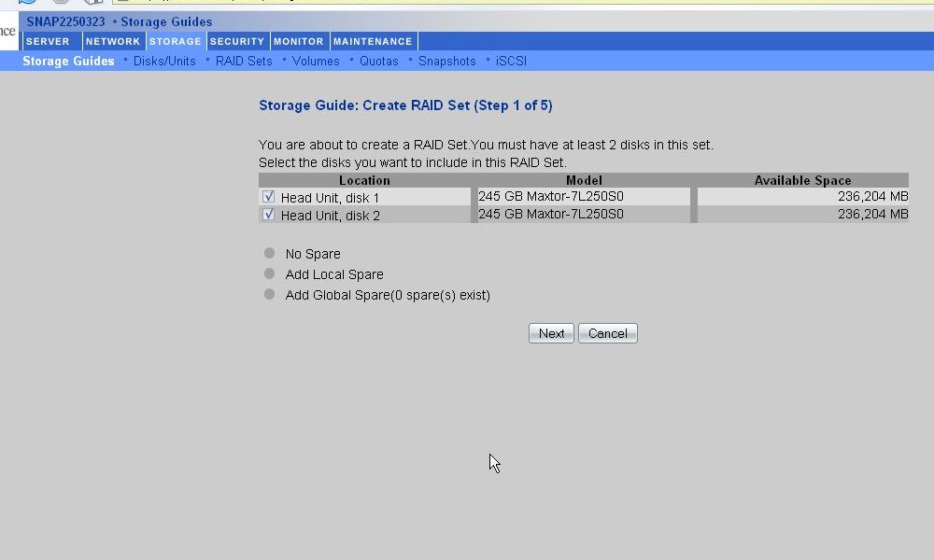Image resolution: width=934 pixels, height=560 pixels.
Task: View the Snapshots section
Action: coord(447,61)
